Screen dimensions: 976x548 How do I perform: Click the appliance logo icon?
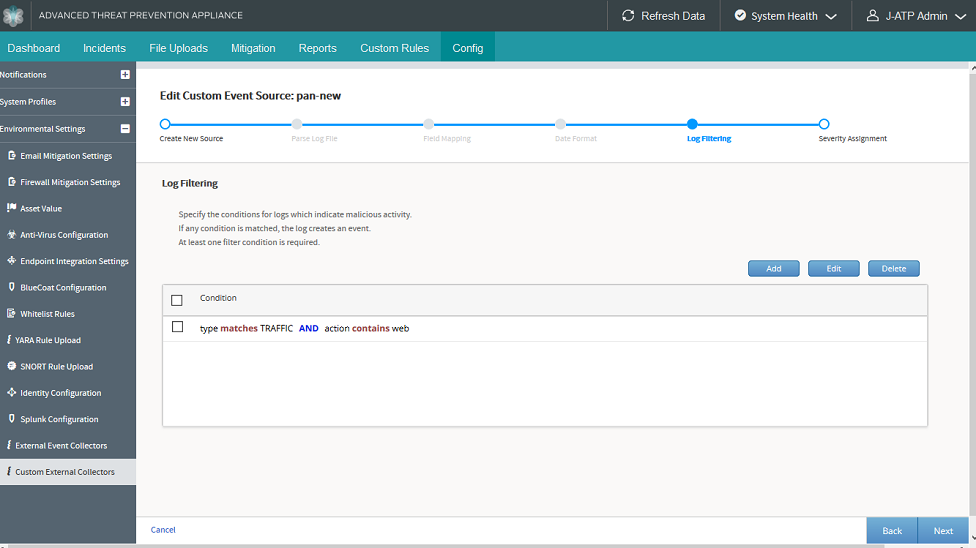pos(12,16)
